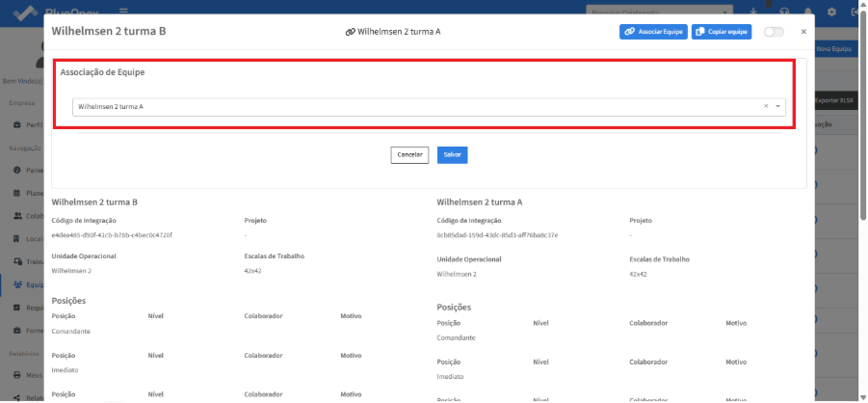Open Perfil in the sidebar
Viewport: 868px width, 403px height.
(x=27, y=124)
